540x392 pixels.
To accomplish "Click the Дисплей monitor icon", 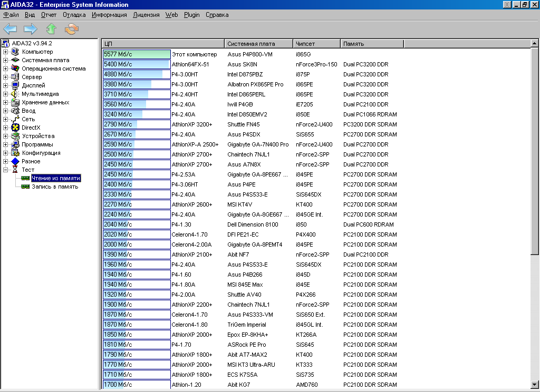I will (x=15, y=85).
